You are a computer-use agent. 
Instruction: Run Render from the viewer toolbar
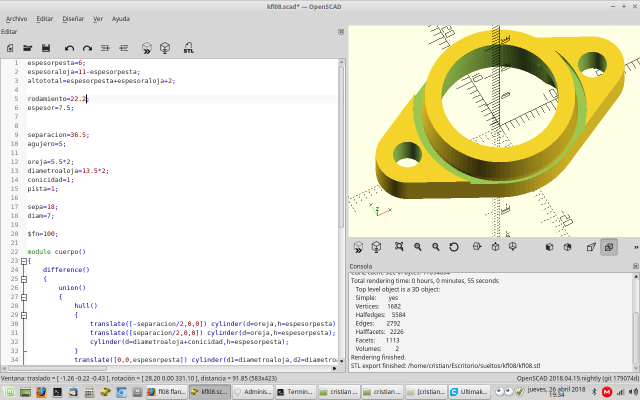[376, 247]
